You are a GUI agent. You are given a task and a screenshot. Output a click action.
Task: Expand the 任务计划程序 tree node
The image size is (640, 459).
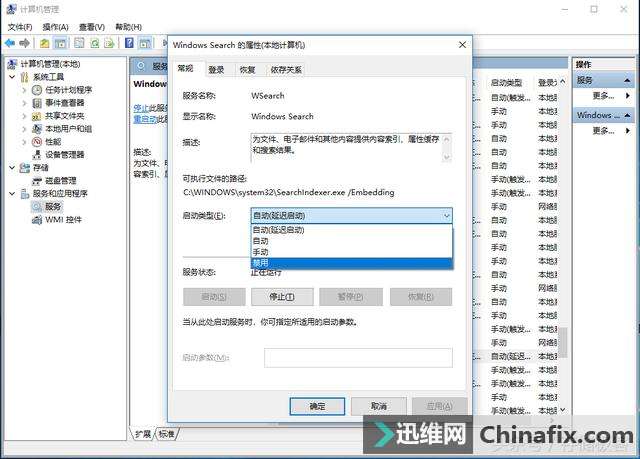coord(24,90)
